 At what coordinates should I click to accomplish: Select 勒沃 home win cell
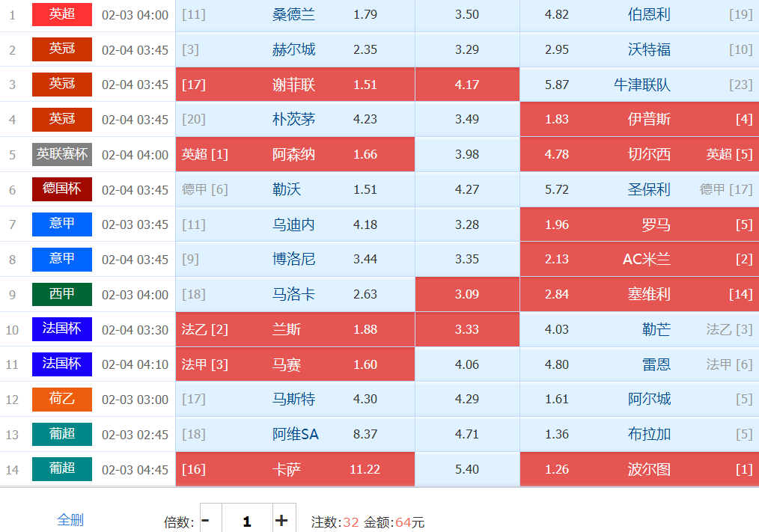[x=295, y=189]
